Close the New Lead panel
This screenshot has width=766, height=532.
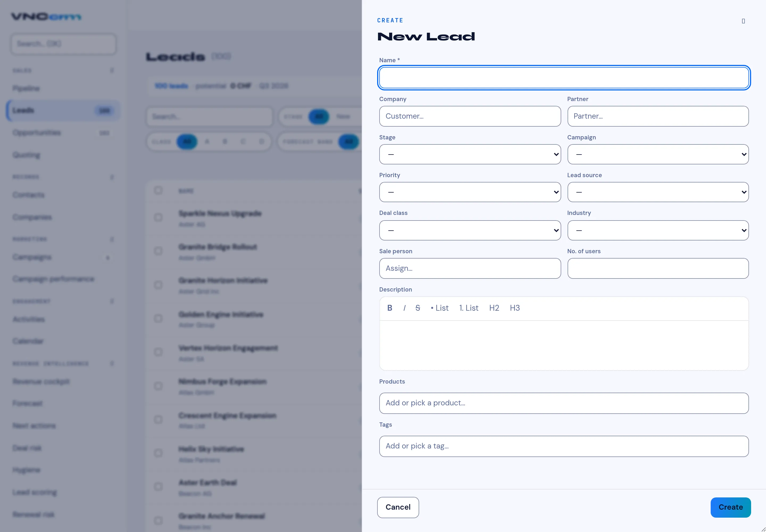click(743, 21)
